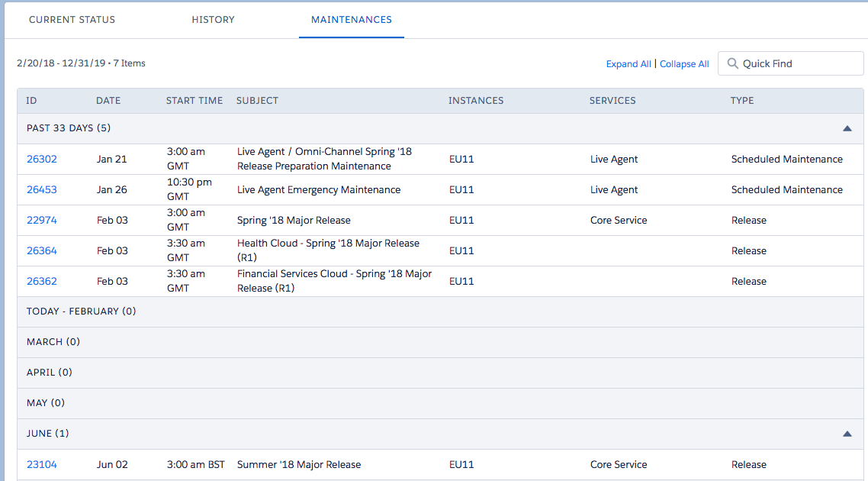Select 'Summer '18 Major Release' subject cell
This screenshot has width=868, height=481.
pos(299,464)
